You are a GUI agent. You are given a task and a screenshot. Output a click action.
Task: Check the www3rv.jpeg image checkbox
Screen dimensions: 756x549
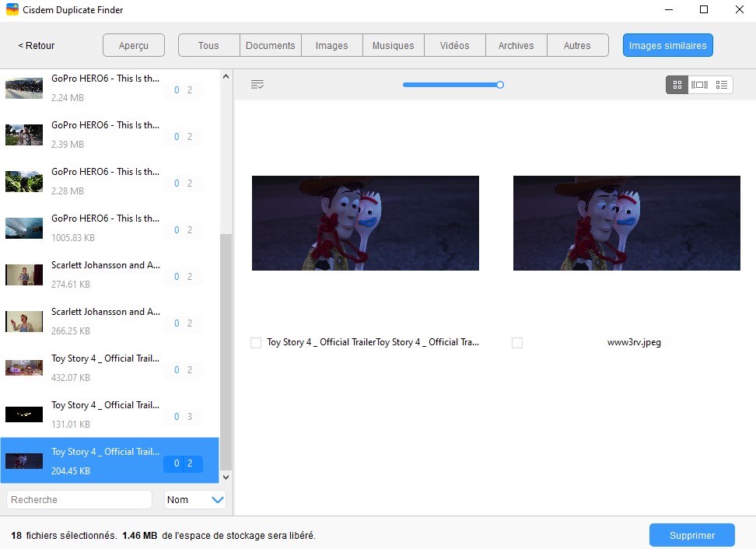pyautogui.click(x=517, y=343)
